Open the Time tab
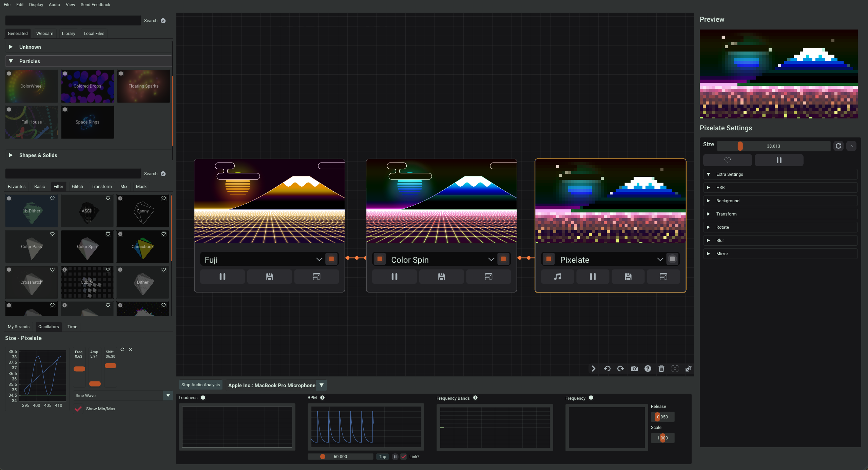The width and height of the screenshot is (868, 470). tap(72, 326)
